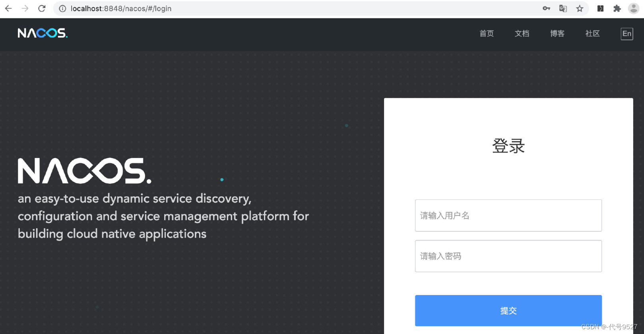Click text 'an easy-to-use dynamic service discovery,'
644x334 pixels.
pos(135,199)
